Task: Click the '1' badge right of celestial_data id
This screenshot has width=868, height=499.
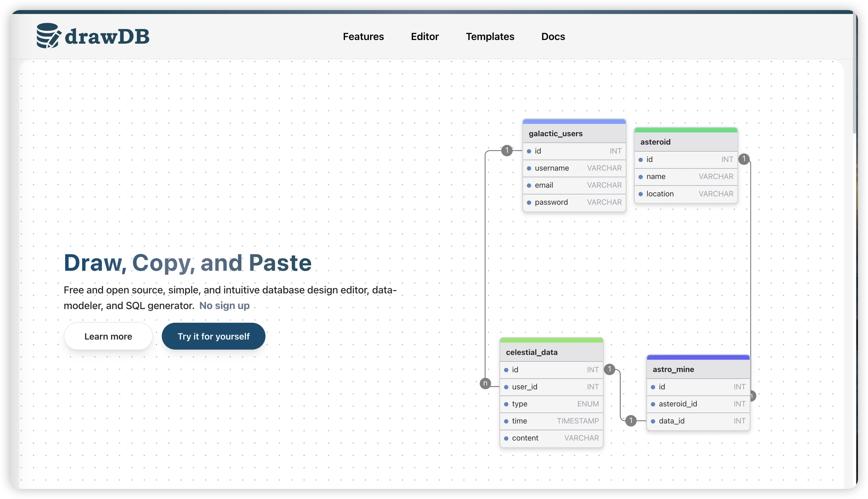Action: tap(610, 369)
